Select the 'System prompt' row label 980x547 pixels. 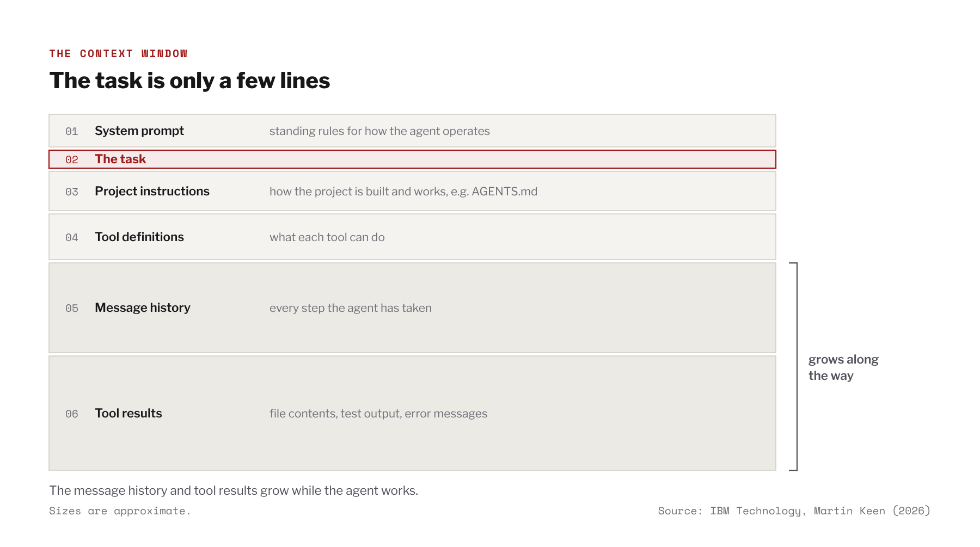coord(139,131)
